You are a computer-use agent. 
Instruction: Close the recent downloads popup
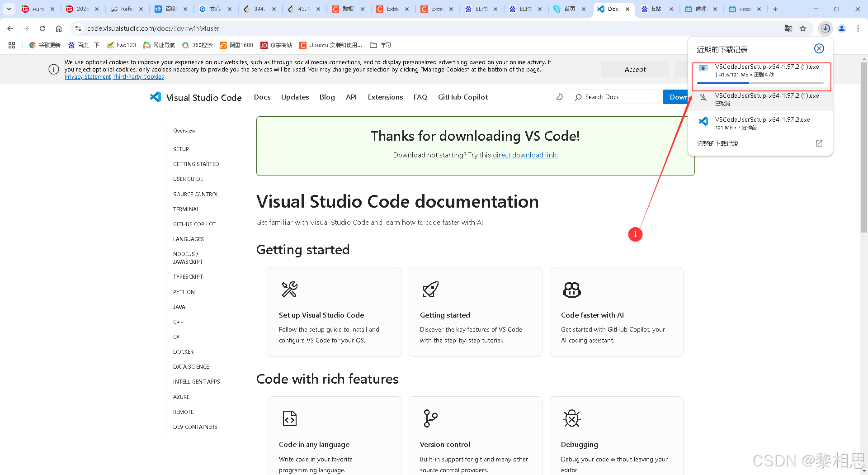(x=819, y=48)
